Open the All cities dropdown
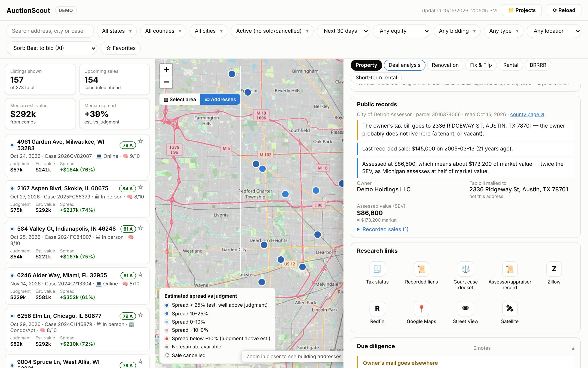The width and height of the screenshot is (588, 368). click(208, 31)
